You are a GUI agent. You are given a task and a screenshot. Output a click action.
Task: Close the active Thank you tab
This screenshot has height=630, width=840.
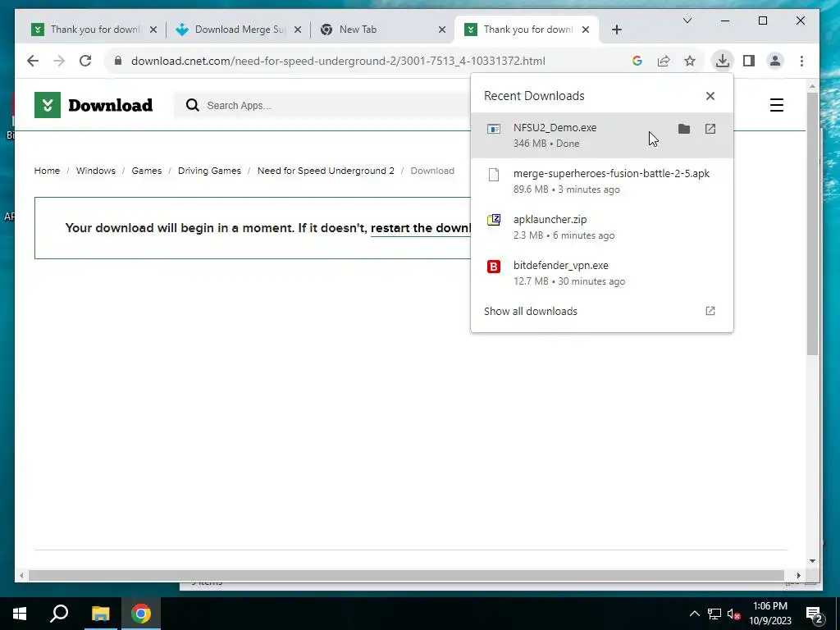click(x=586, y=30)
